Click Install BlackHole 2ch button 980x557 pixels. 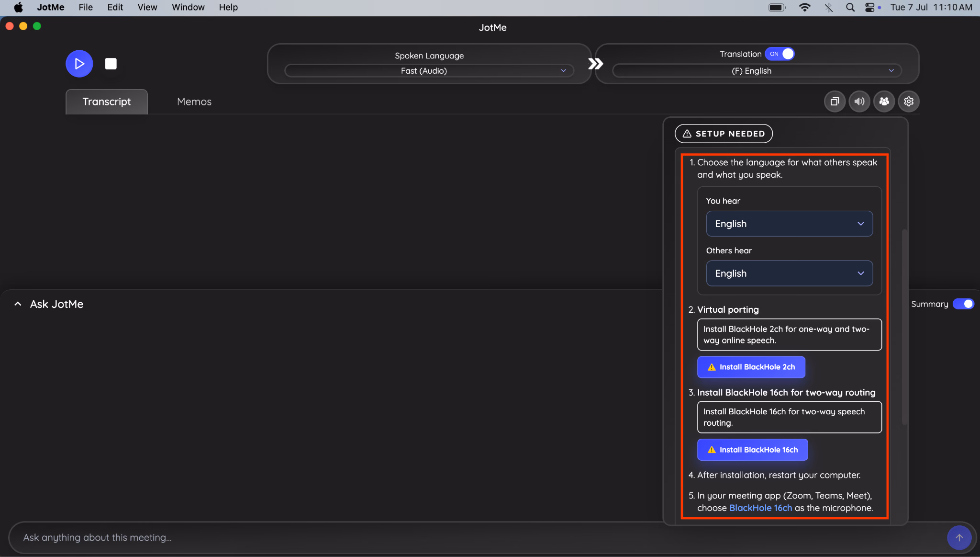point(751,367)
